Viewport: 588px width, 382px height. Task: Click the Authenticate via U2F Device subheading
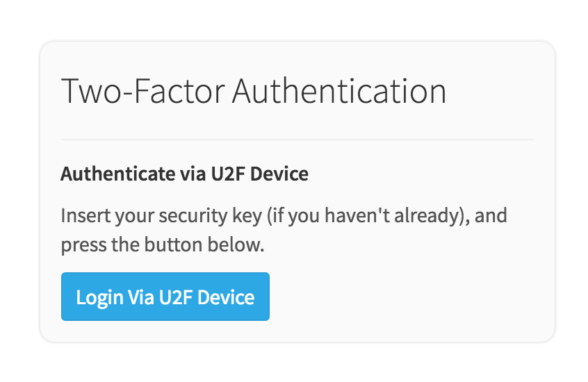tap(184, 174)
